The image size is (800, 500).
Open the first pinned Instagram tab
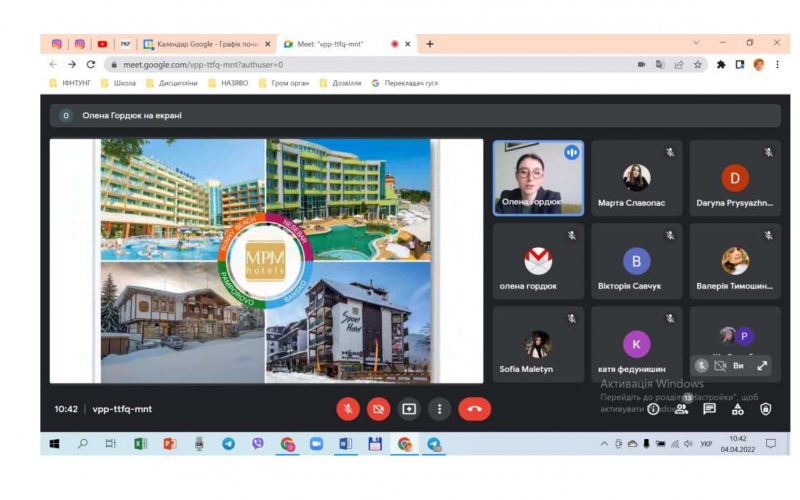tap(57, 44)
